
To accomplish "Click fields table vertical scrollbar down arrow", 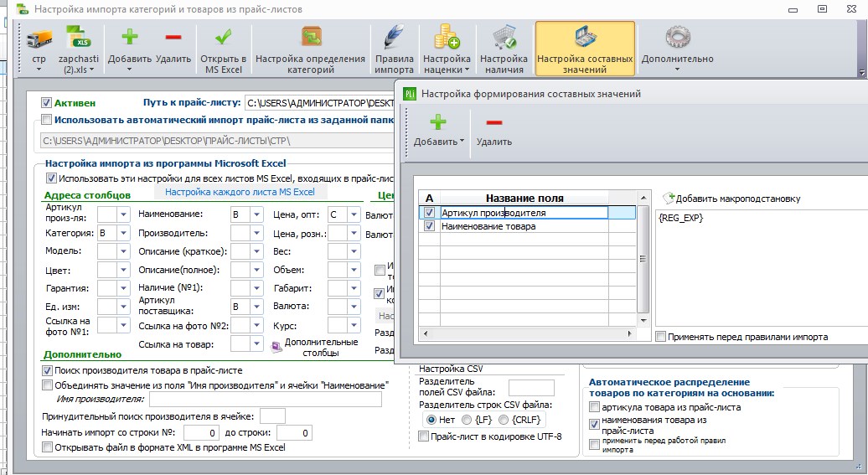I will click(x=643, y=321).
